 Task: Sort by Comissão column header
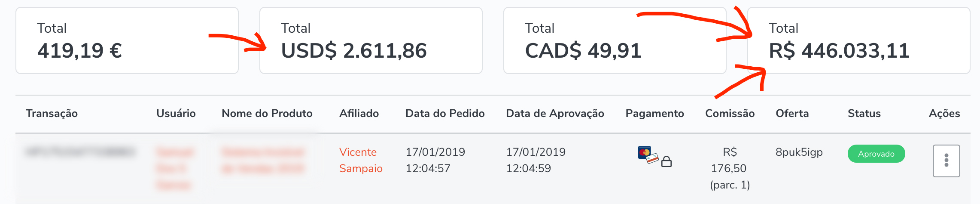tap(730, 114)
